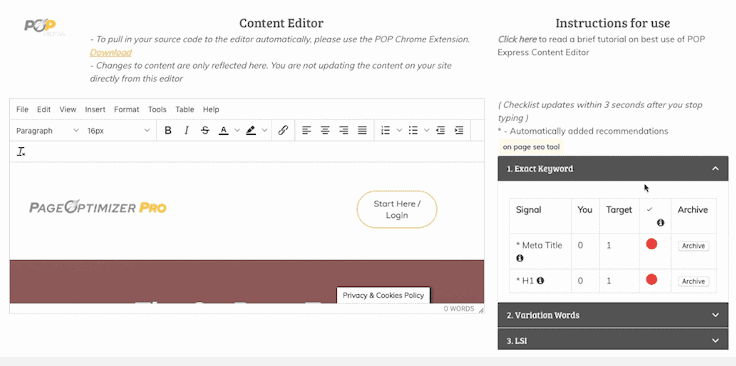Click the 'Click here' tutorial link
736x366 pixels.
click(517, 39)
